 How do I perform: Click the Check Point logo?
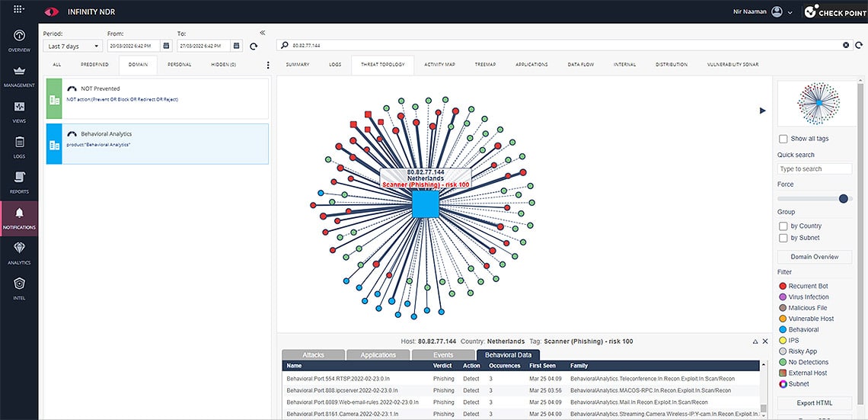point(835,11)
